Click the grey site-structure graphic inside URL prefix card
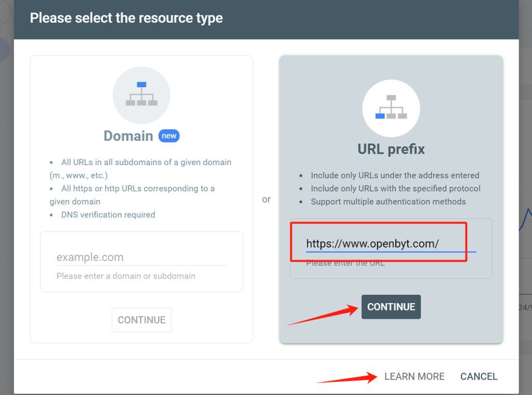 click(391, 108)
